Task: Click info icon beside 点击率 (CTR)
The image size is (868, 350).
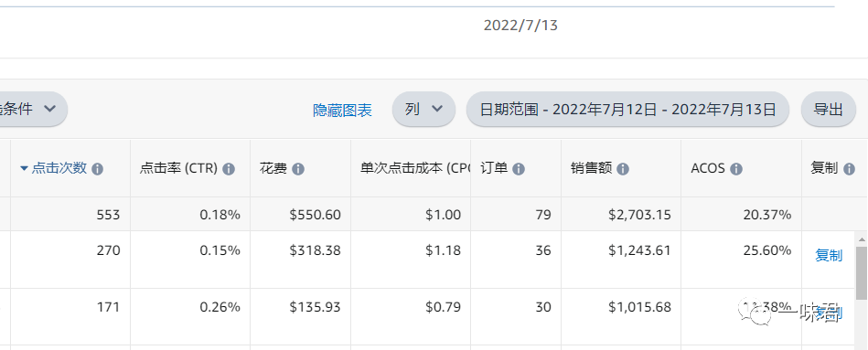Action: (x=229, y=169)
